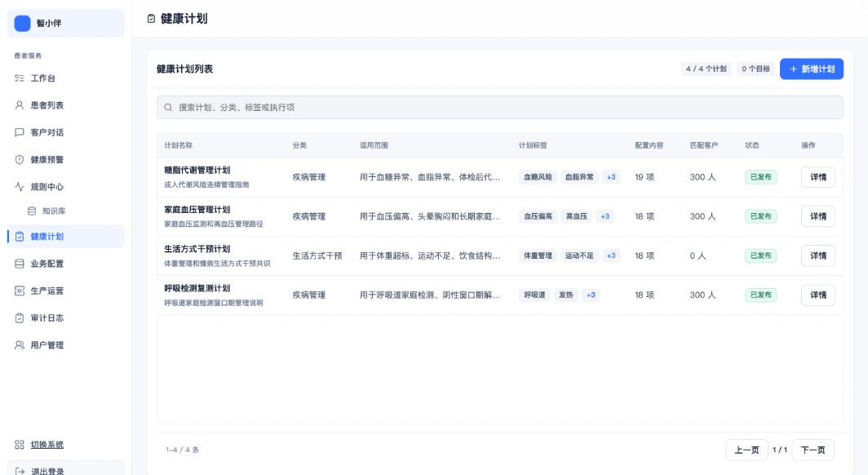This screenshot has width=868, height=475.
Task: Open 详情 for 生活方式干预计划
Action: (x=817, y=255)
